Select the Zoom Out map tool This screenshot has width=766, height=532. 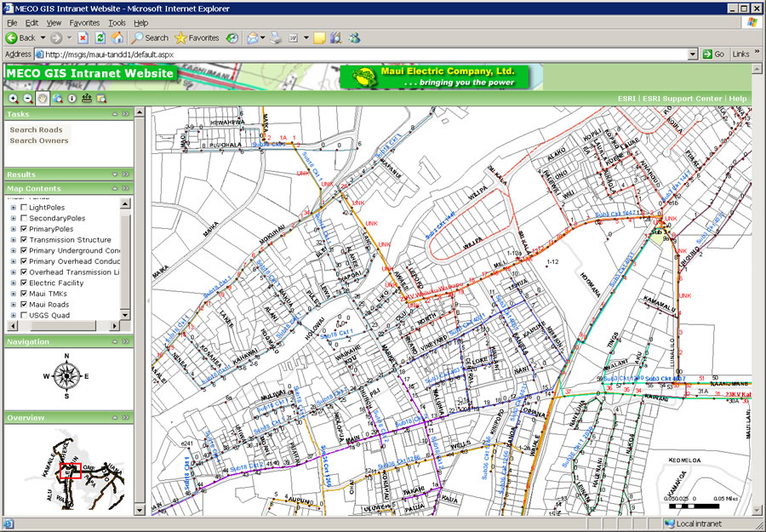coord(28,99)
